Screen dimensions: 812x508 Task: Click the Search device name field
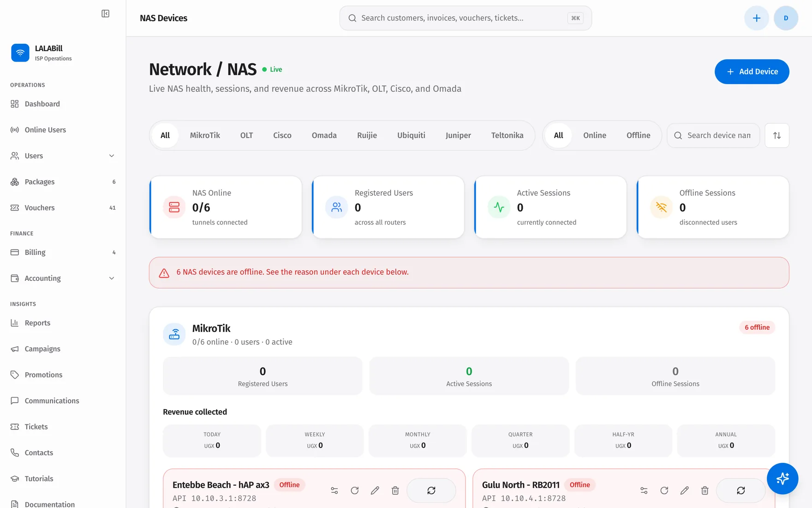pos(713,135)
